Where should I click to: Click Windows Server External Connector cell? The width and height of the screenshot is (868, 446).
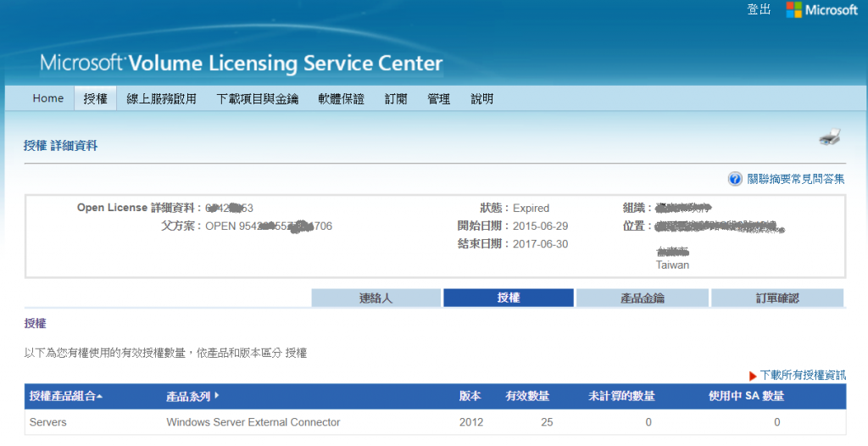(253, 422)
